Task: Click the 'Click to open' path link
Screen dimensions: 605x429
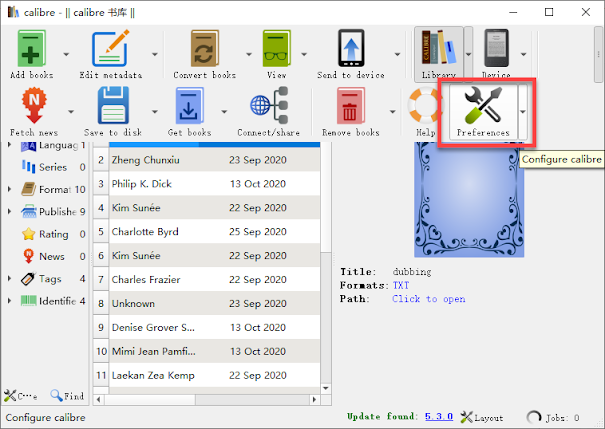Action: [429, 299]
